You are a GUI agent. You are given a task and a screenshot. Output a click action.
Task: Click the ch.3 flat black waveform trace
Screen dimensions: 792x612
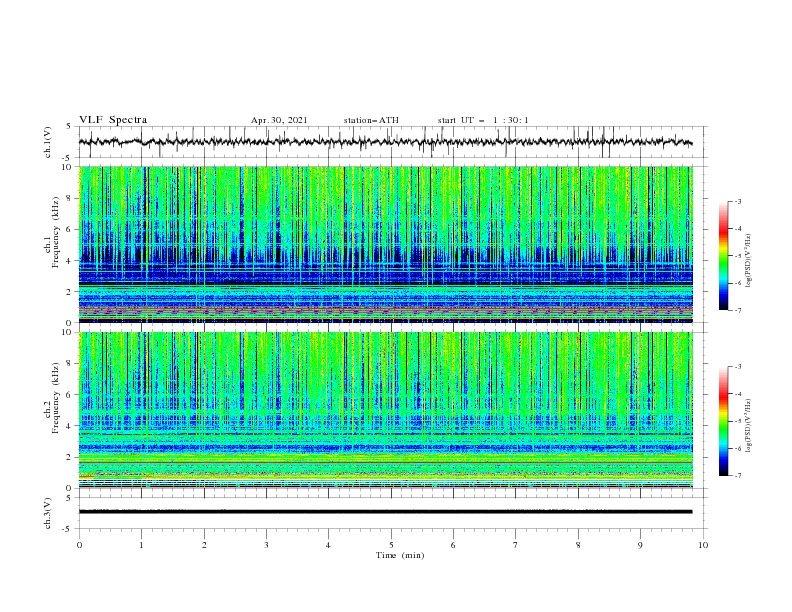pyautogui.click(x=385, y=512)
